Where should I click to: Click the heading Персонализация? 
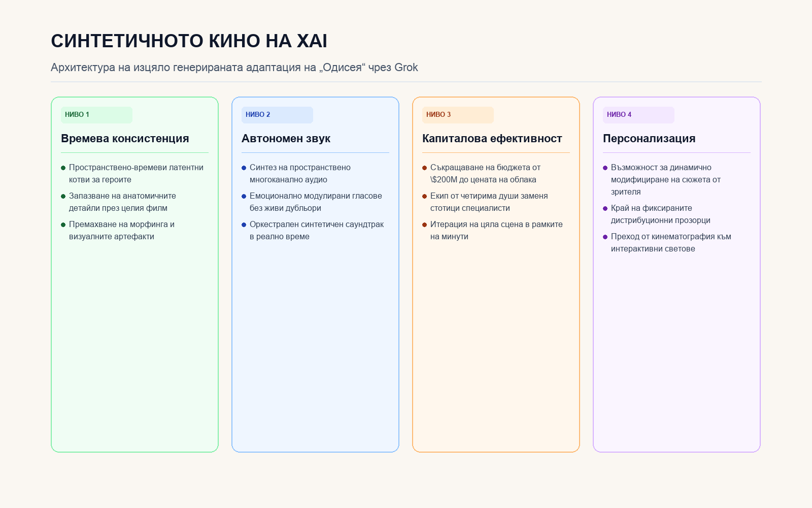649,139
